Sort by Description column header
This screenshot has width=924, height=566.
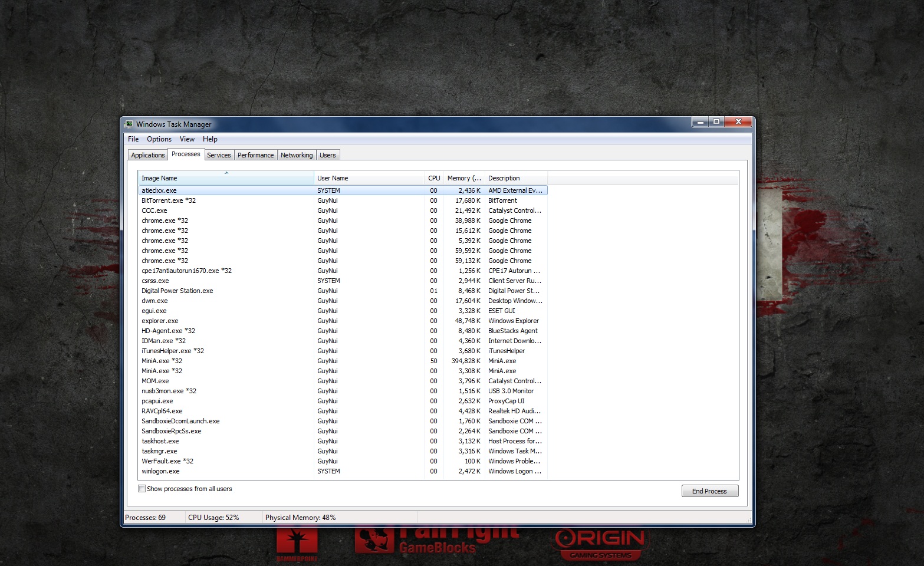point(516,178)
